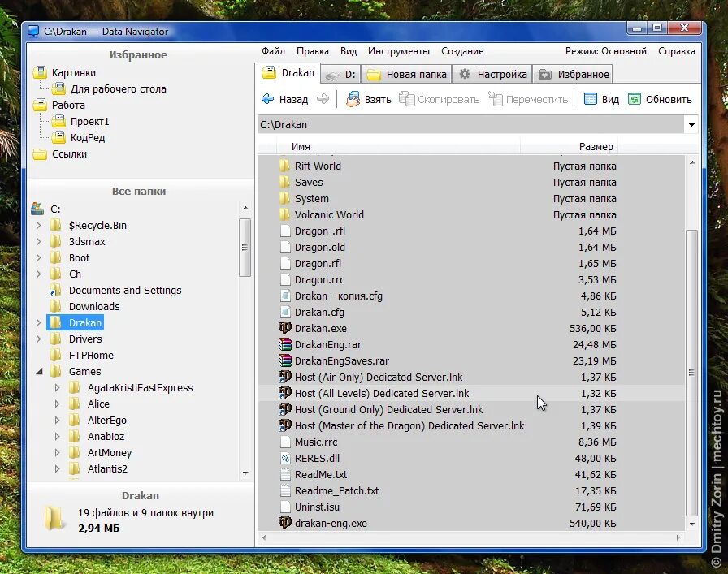
Task: Click the drakan-eng.exe dragon icon
Action: 285,523
